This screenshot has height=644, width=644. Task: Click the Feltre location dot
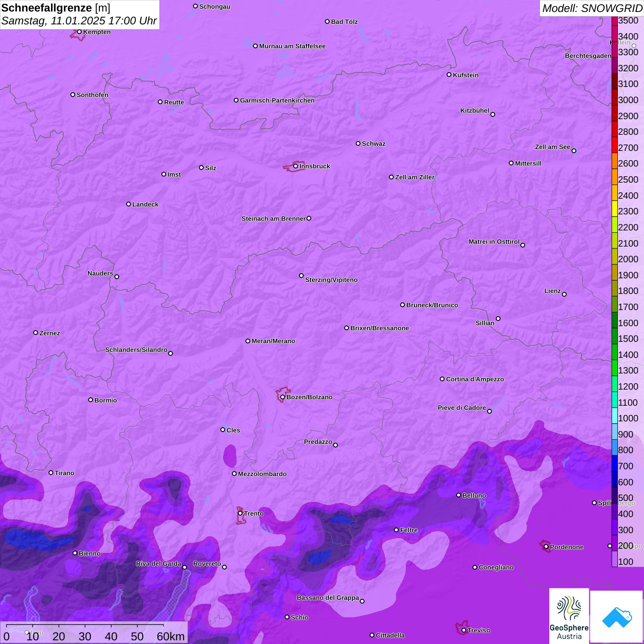pyautogui.click(x=397, y=530)
